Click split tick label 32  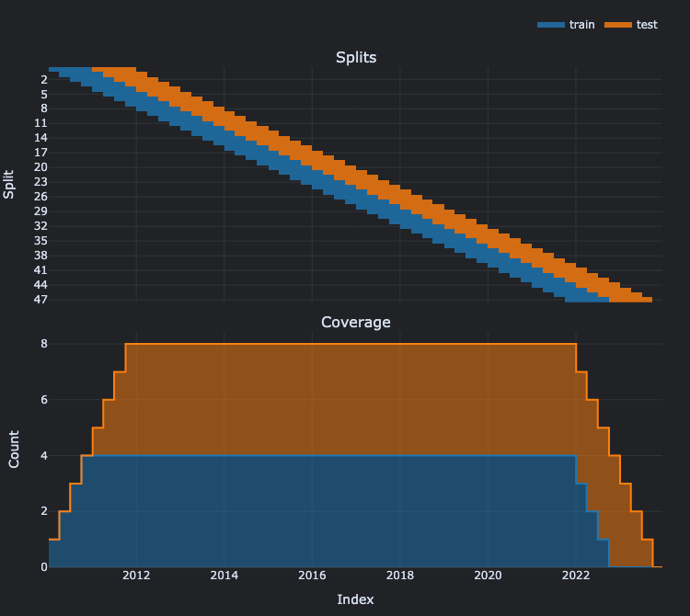(x=40, y=226)
